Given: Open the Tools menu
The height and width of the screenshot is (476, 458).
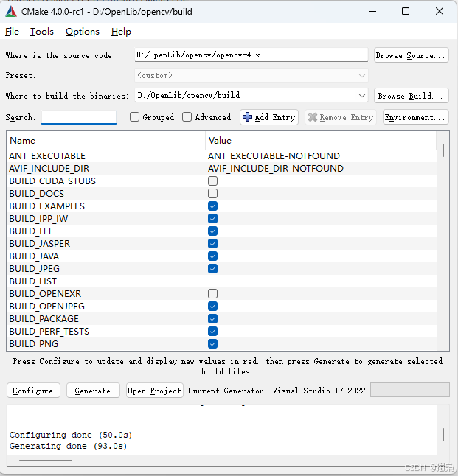Looking at the screenshot, I should 41,32.
